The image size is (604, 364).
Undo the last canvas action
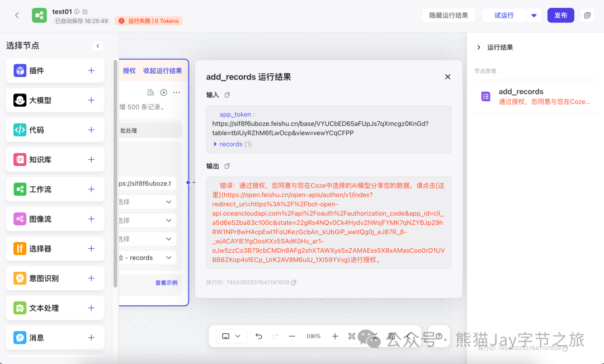(259, 336)
